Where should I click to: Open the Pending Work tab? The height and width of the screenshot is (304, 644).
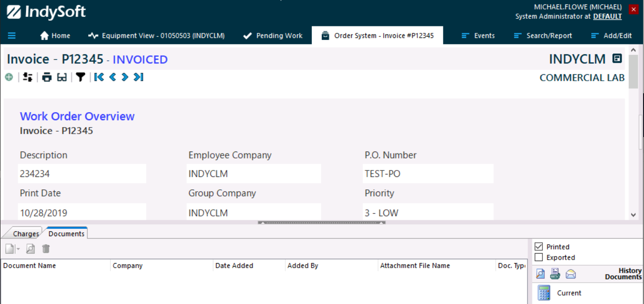click(x=273, y=35)
